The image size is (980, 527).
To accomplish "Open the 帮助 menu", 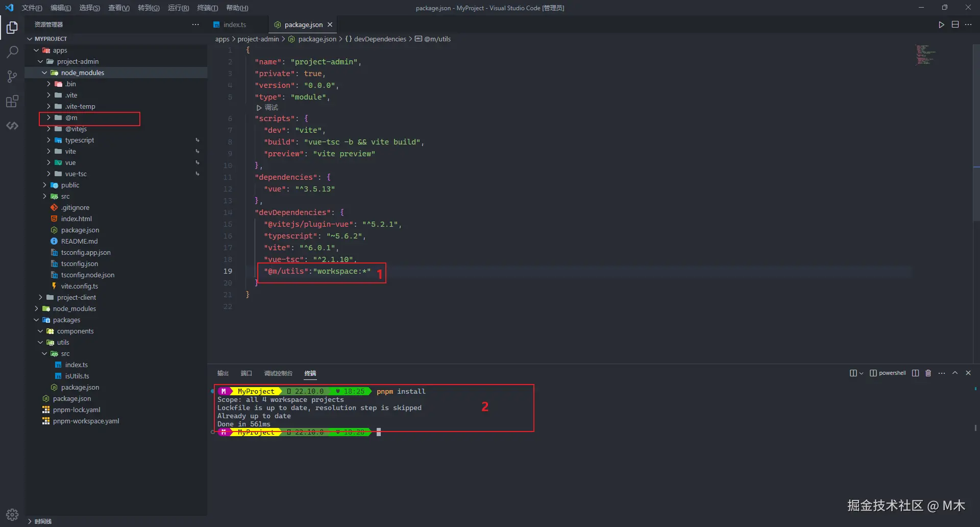I will point(237,8).
